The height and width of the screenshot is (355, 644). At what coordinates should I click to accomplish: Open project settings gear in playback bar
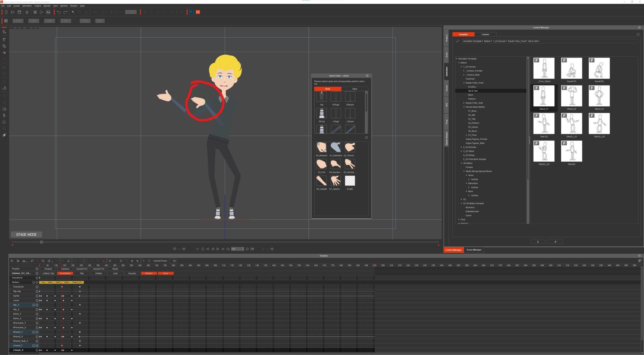pos(247,249)
